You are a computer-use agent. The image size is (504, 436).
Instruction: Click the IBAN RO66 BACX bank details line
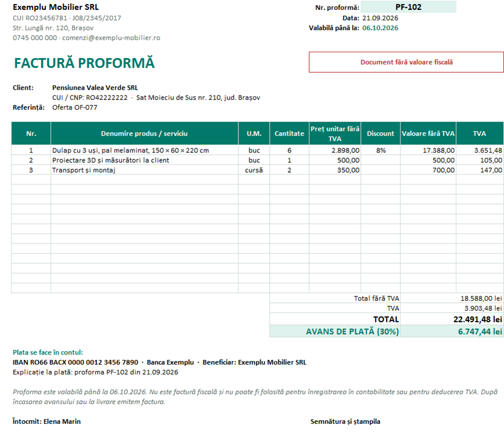[x=159, y=362]
